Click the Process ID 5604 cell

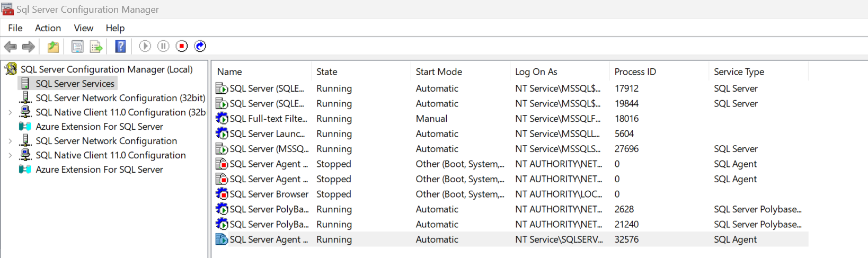click(x=624, y=134)
